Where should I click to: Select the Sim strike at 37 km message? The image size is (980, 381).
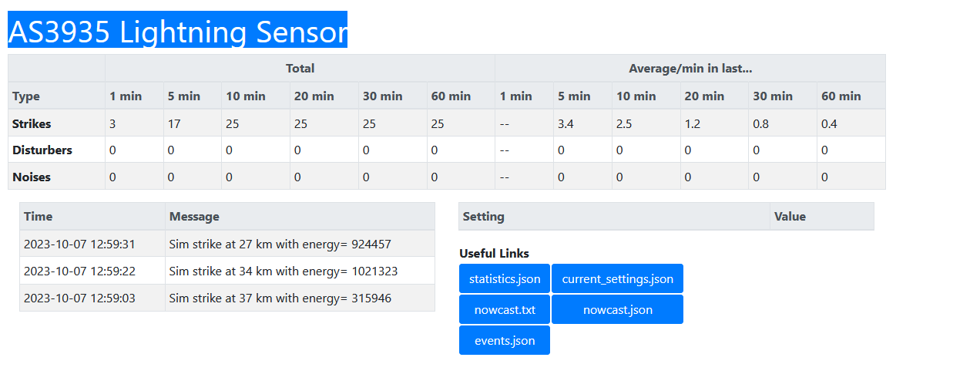(x=280, y=298)
